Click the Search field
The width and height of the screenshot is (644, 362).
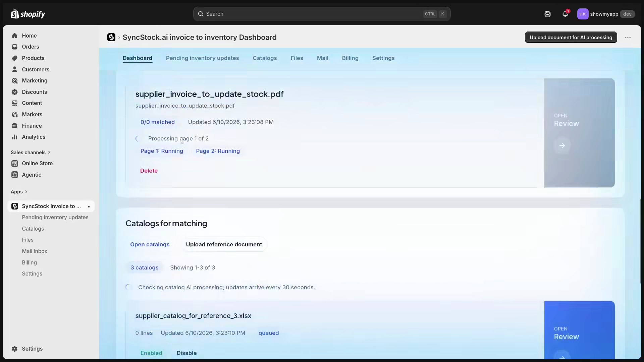[x=322, y=14]
